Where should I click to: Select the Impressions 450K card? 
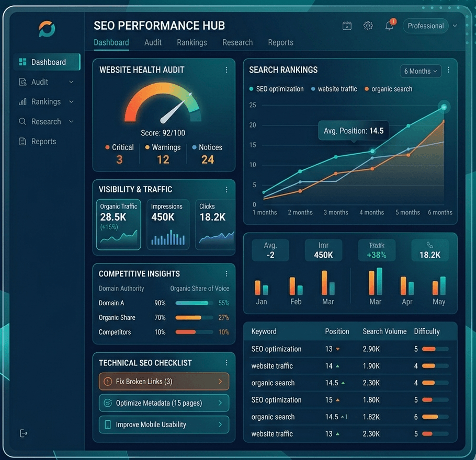coord(168,225)
